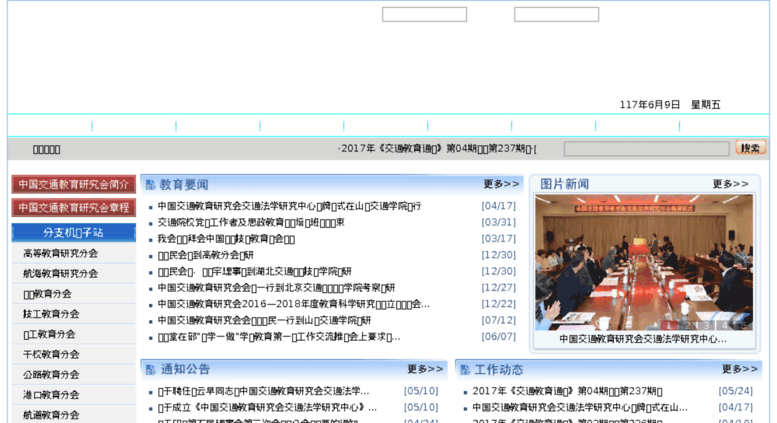This screenshot has height=423, width=777.
Task: Open 工作动态 item dated 04/17
Action: coord(580,408)
